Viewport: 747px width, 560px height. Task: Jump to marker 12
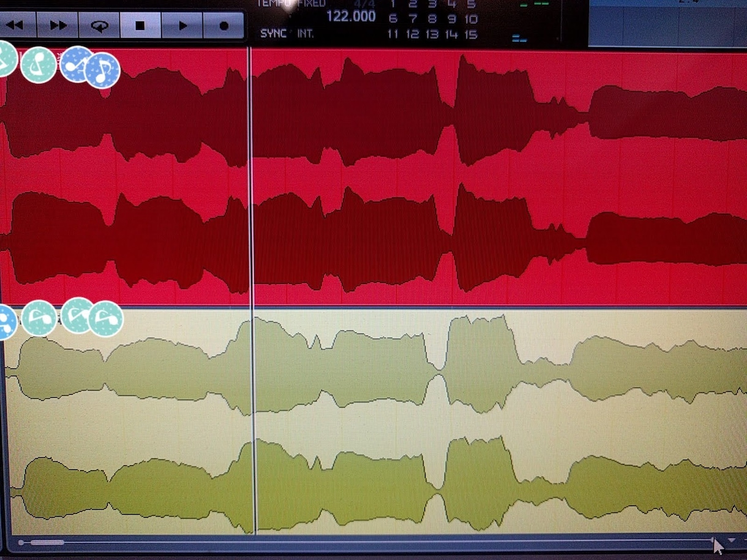413,34
